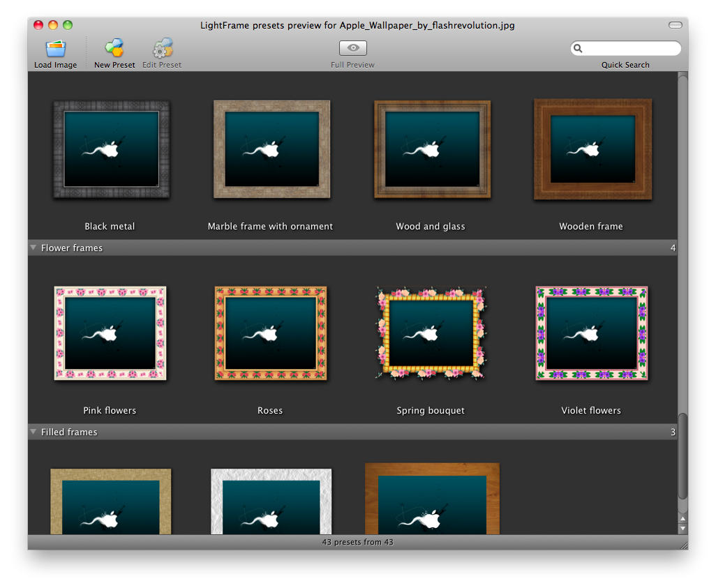This screenshot has height=588, width=716.
Task: Select the Black metal frame thumbnail
Action: (x=111, y=149)
